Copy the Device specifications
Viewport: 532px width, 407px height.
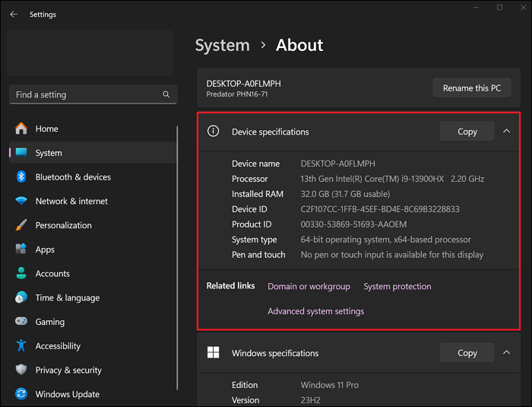coord(467,132)
